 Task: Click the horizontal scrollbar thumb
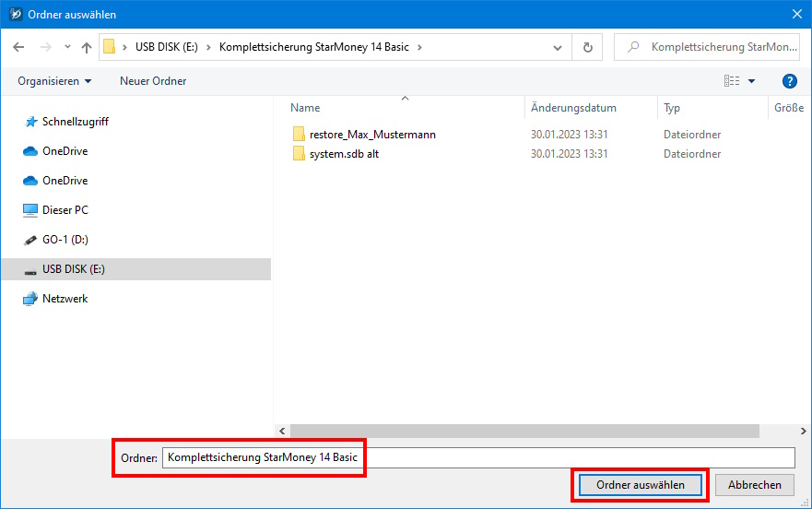tap(524, 432)
